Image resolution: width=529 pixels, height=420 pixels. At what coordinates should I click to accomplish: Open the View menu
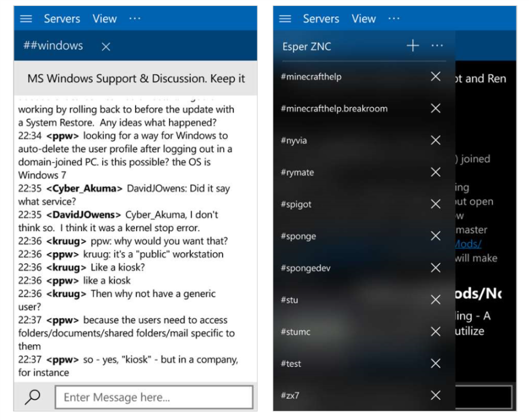[104, 19]
